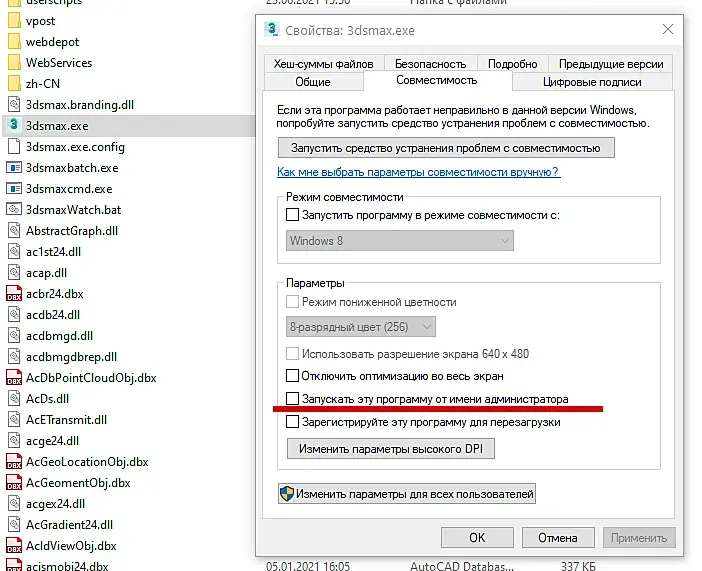Screen dimensions: 702x571
Task: Switch to 'Хеш-суммы файлов' tab
Action: pyautogui.click(x=323, y=64)
